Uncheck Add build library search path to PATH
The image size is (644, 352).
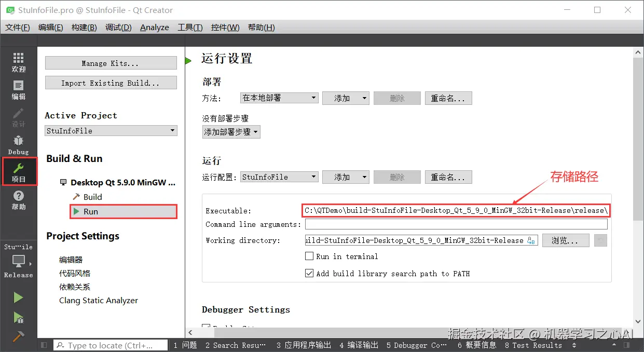click(x=309, y=273)
